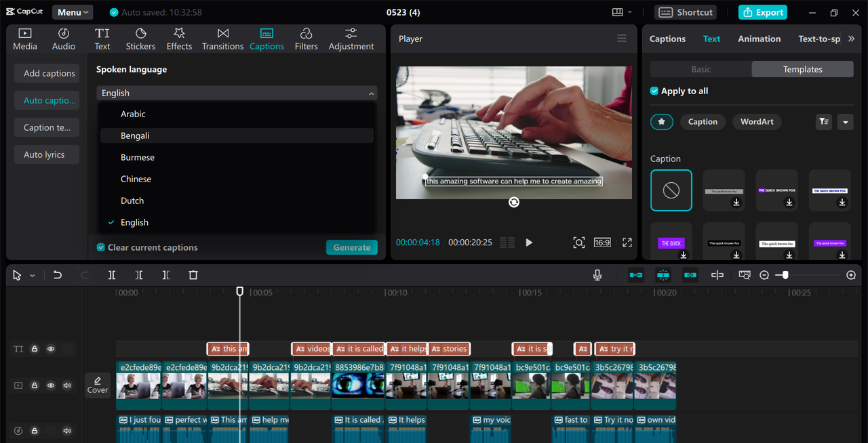This screenshot has width=868, height=443.
Task: Open the Audio panel
Action: 64,39
